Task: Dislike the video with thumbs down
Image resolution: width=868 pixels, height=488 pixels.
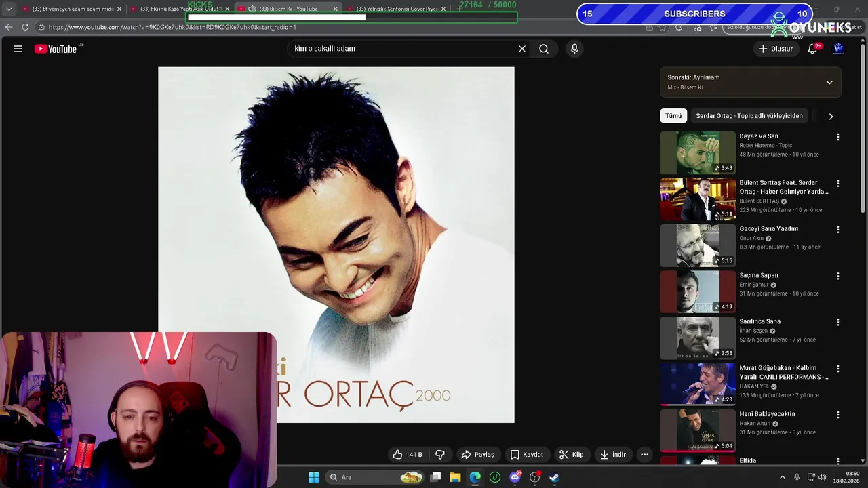Action: (440, 455)
